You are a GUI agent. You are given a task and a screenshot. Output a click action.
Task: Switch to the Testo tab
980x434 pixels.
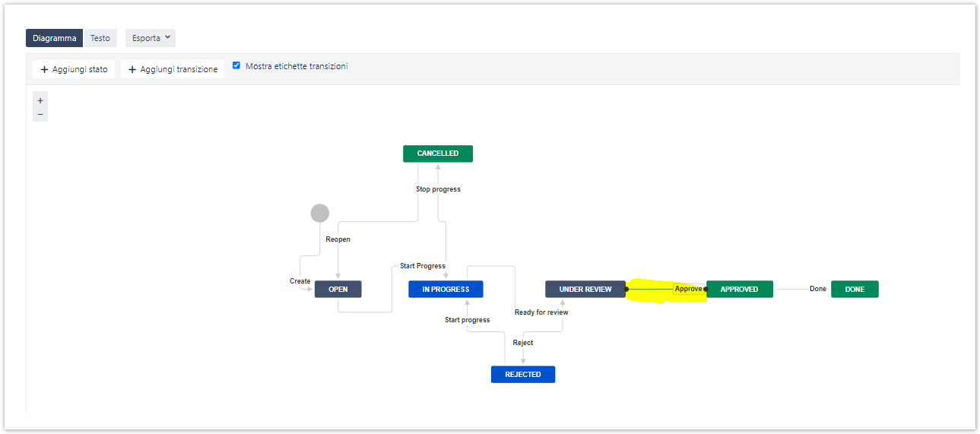point(100,38)
